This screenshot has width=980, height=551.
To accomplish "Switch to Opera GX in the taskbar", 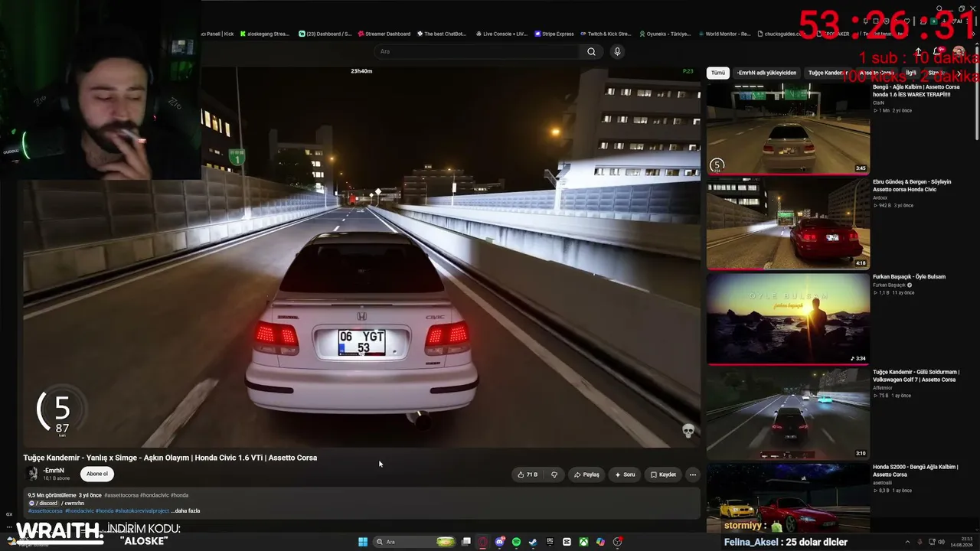I will [482, 542].
